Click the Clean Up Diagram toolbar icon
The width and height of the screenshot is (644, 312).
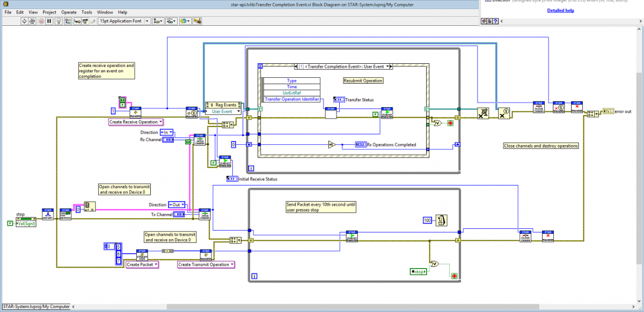197,21
